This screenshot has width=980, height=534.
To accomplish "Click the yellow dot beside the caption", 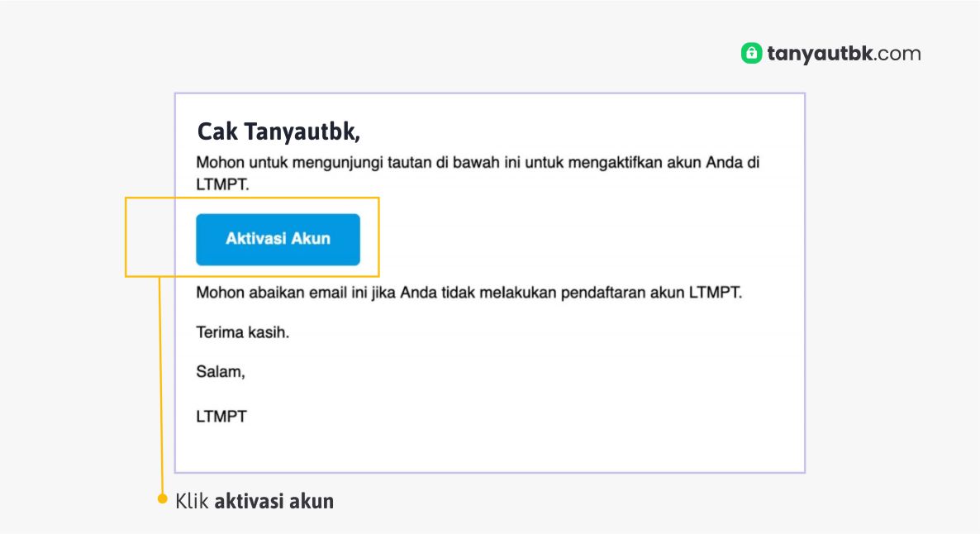I will coord(163,500).
